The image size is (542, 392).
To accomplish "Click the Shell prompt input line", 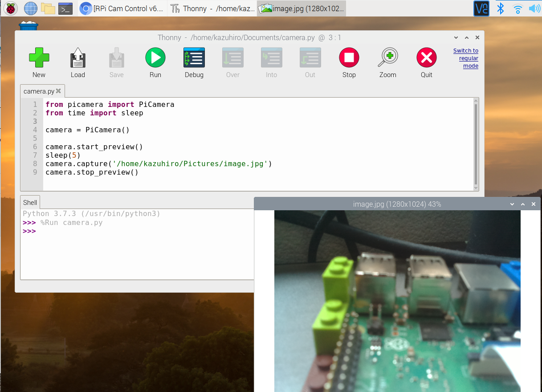I will click(x=134, y=231).
